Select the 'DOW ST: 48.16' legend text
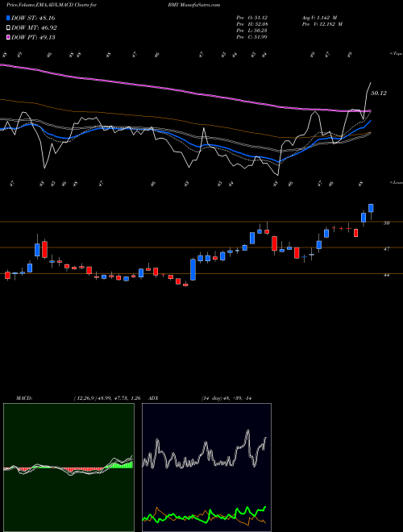 pyautogui.click(x=33, y=18)
